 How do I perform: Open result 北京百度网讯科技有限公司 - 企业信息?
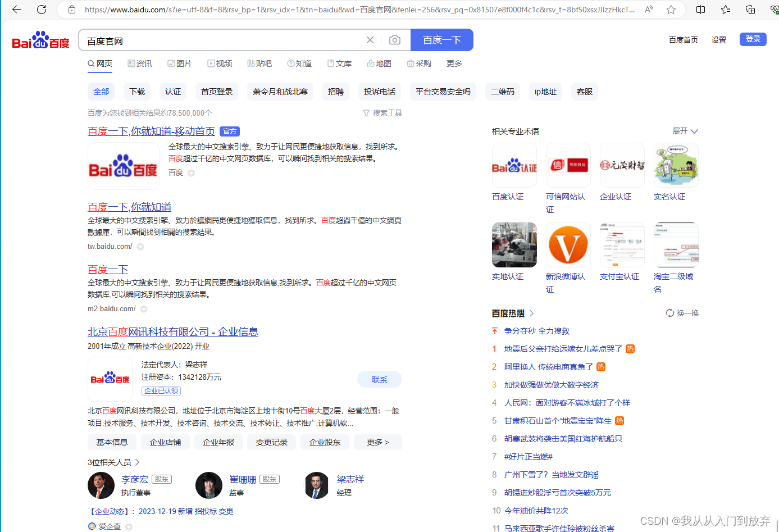[173, 331]
